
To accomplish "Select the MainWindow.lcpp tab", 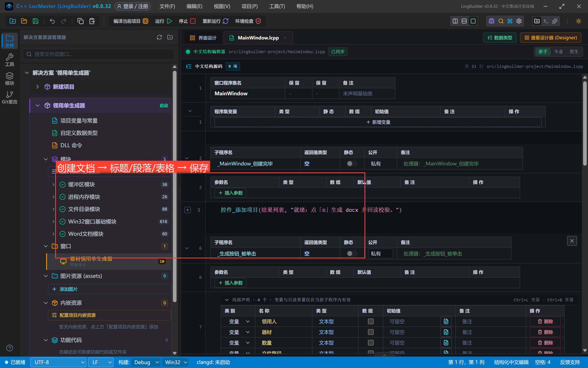I will click(x=258, y=38).
